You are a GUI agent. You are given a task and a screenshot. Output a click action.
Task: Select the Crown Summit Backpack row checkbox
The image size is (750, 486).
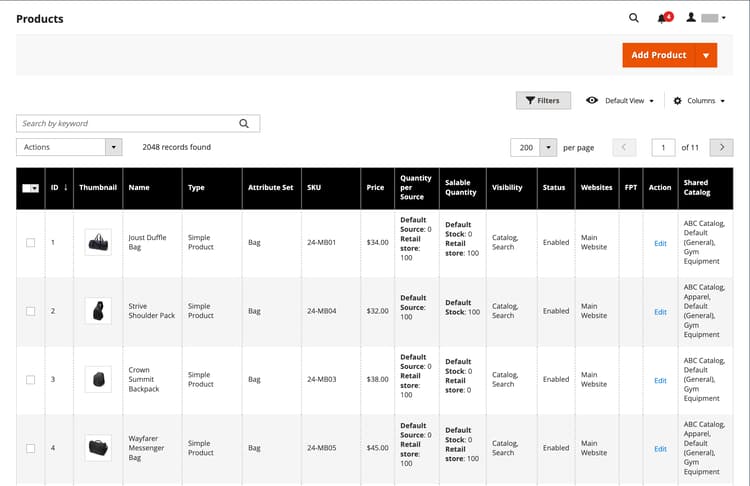tap(31, 379)
